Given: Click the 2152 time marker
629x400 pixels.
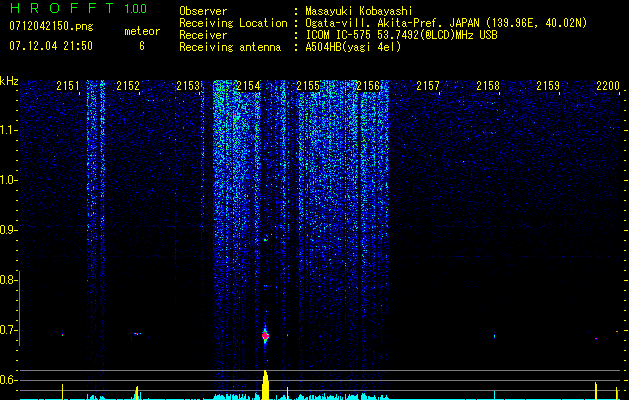Looking at the screenshot, I should 128,86.
